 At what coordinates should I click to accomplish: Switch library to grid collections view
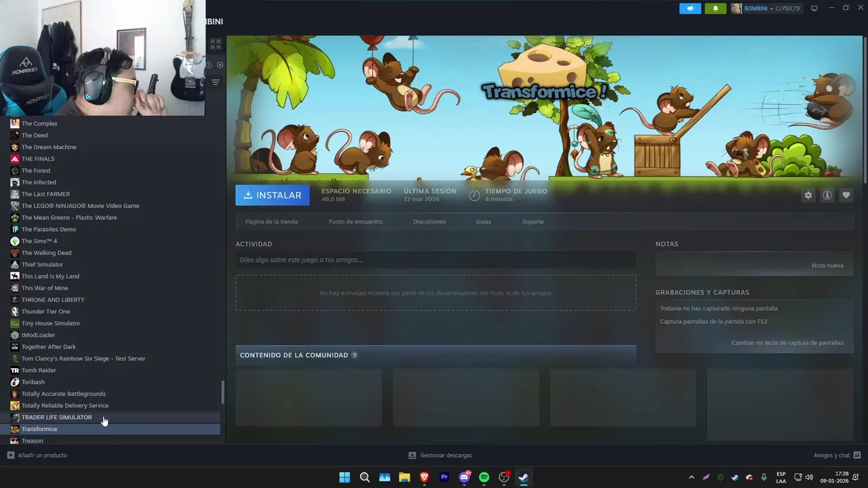point(216,45)
